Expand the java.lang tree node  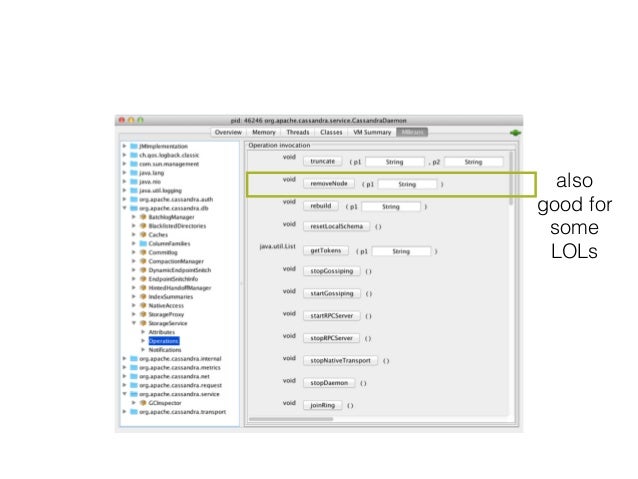[125, 173]
